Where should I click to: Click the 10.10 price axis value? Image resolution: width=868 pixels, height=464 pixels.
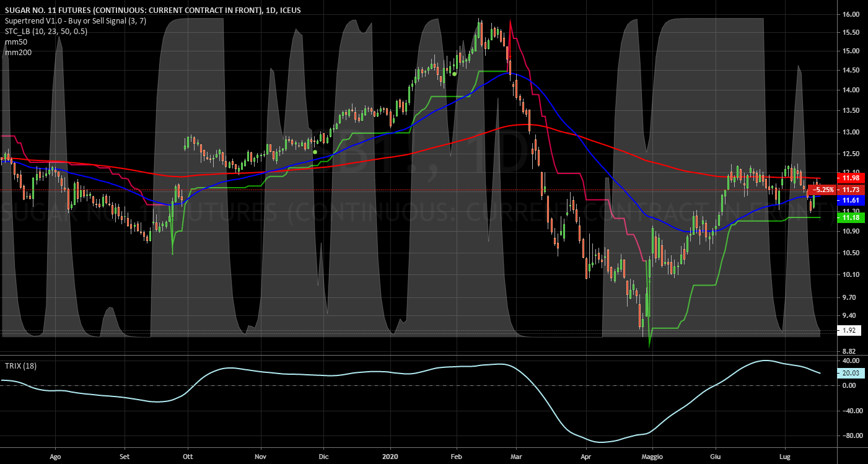point(849,274)
